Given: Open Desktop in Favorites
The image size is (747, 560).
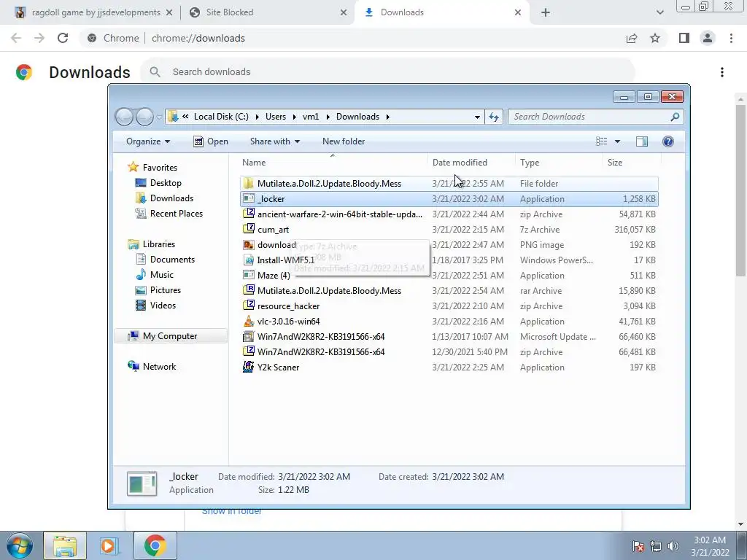Looking at the screenshot, I should pyautogui.click(x=166, y=183).
